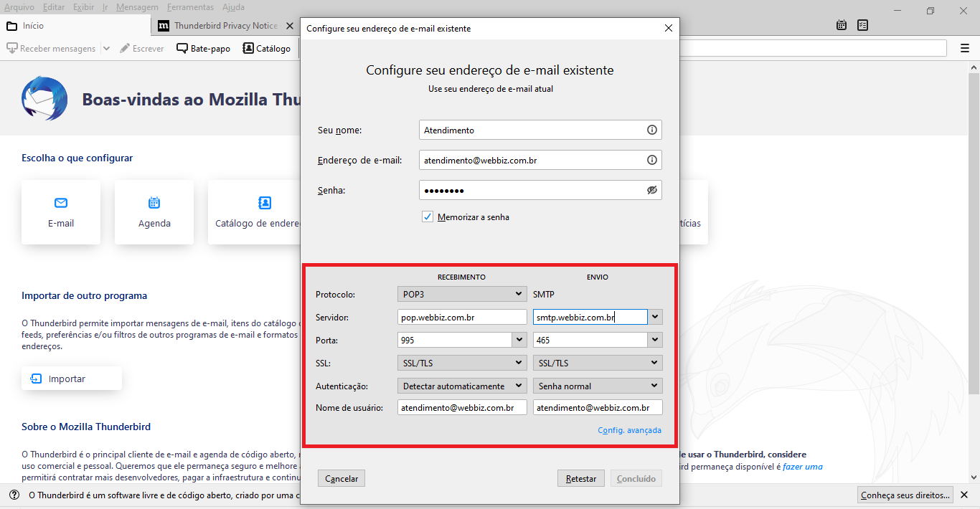Open the hamburger application menu icon

coord(965,48)
